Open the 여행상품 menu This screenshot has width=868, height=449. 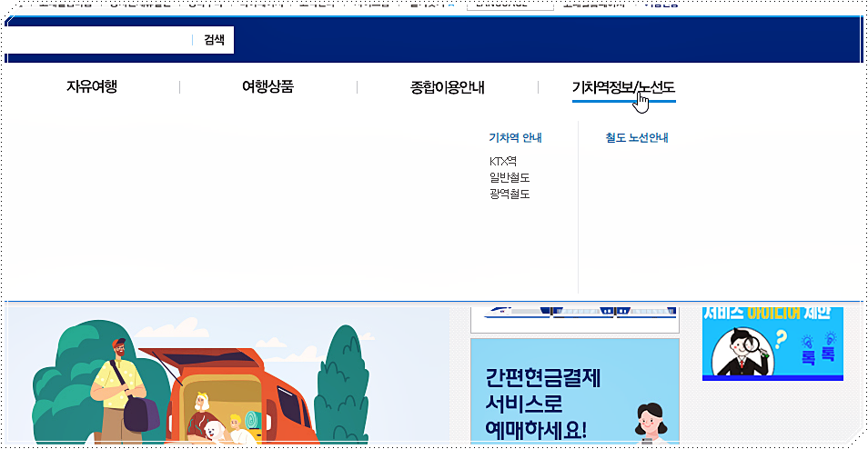267,87
